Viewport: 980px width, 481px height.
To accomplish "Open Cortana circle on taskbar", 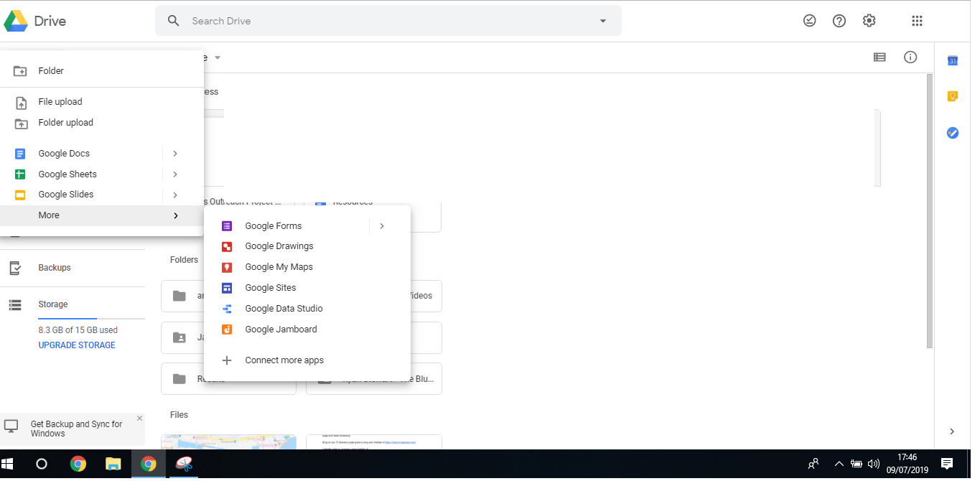I will click(42, 464).
